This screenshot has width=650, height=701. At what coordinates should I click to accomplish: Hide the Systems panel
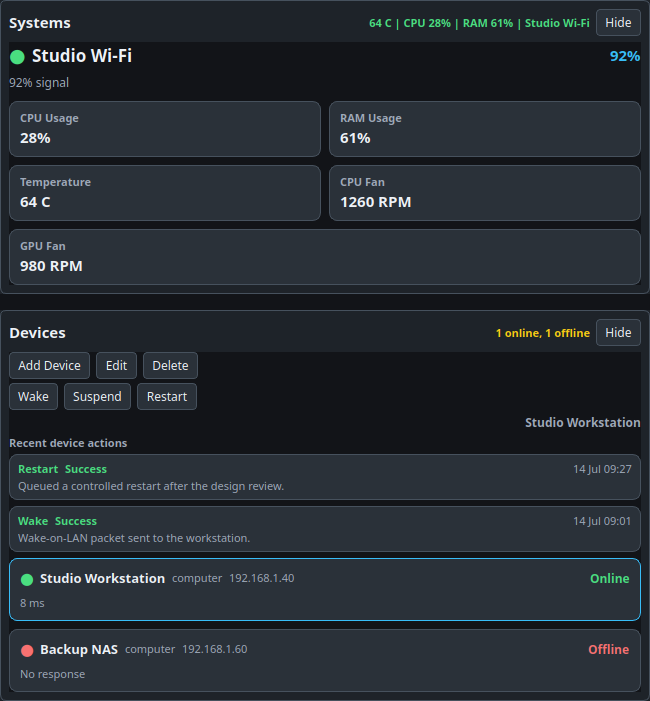click(618, 23)
